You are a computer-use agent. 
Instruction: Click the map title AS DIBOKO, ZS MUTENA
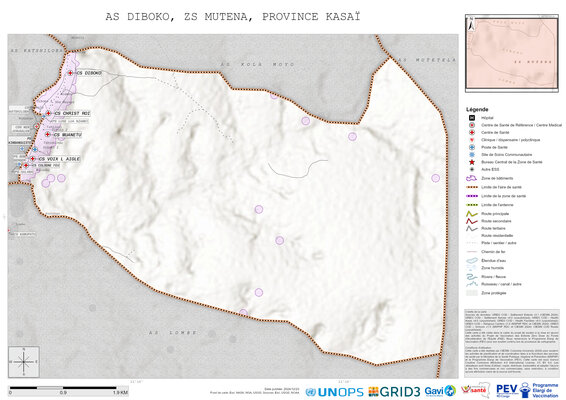233,17
